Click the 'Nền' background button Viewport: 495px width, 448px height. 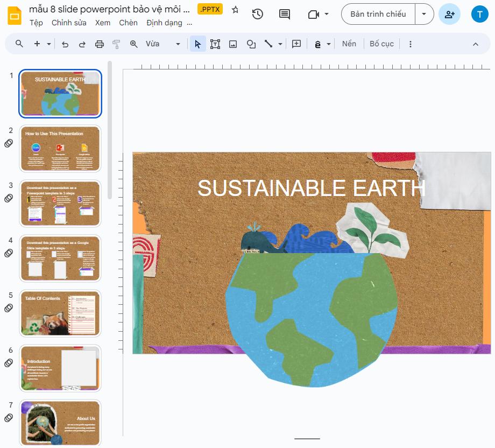coord(349,44)
